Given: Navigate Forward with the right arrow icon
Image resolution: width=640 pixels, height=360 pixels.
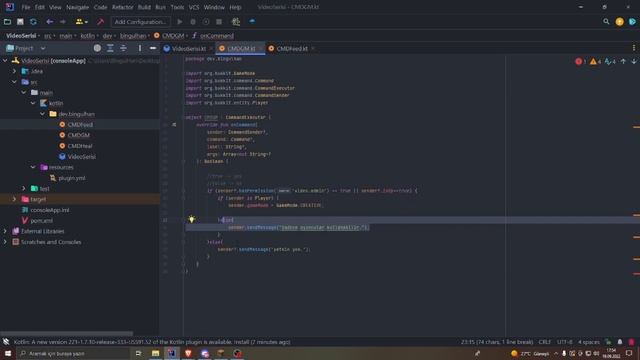Looking at the screenshot, I should 62,22.
